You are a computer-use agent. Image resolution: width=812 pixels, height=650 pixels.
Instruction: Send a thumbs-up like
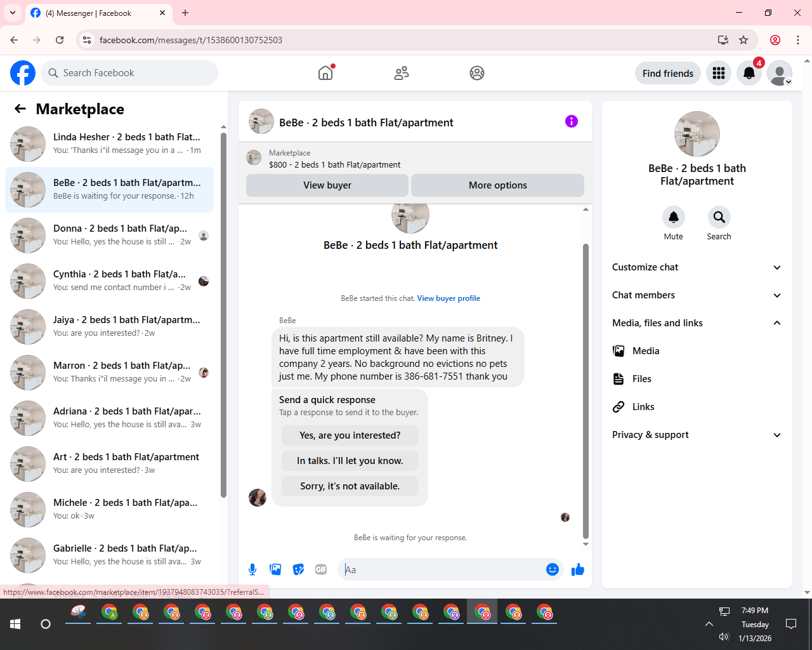tap(578, 569)
